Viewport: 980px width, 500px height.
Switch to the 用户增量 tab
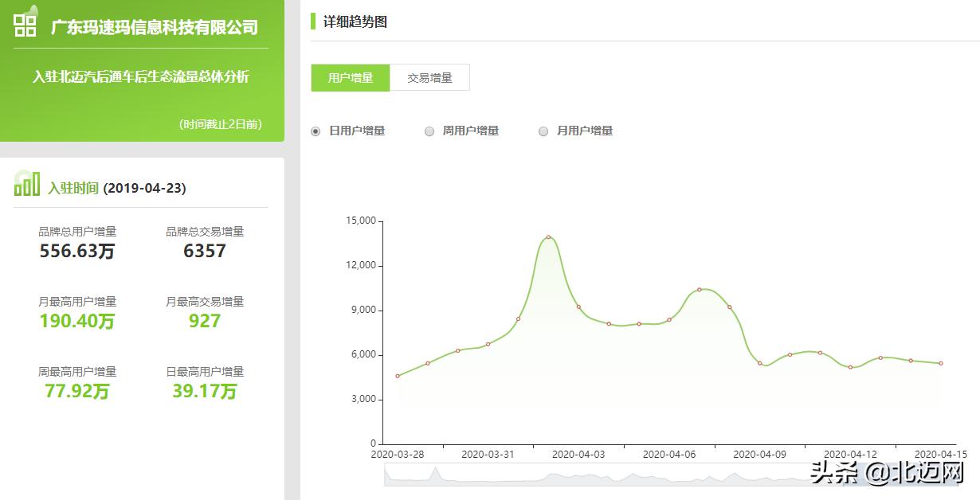point(351,77)
